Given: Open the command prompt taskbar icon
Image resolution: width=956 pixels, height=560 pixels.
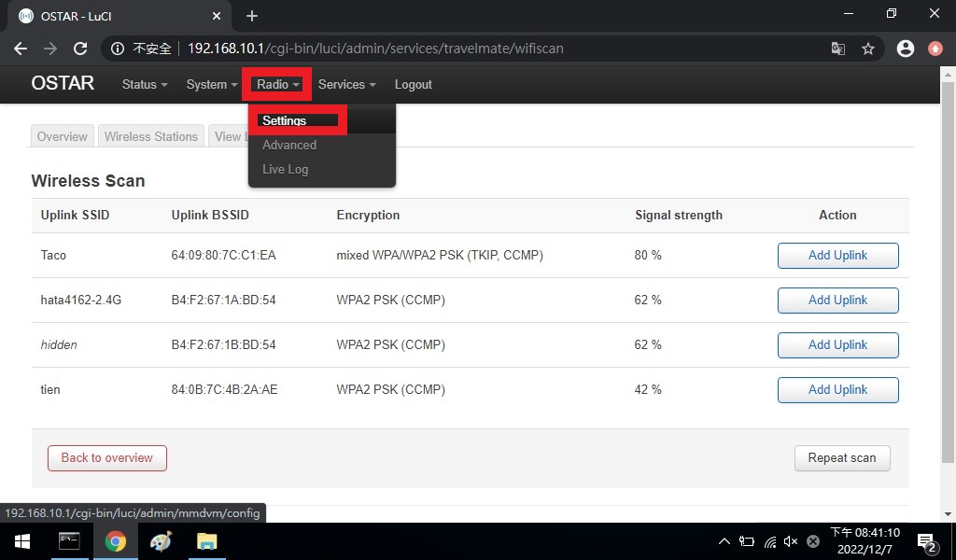Looking at the screenshot, I should [69, 541].
